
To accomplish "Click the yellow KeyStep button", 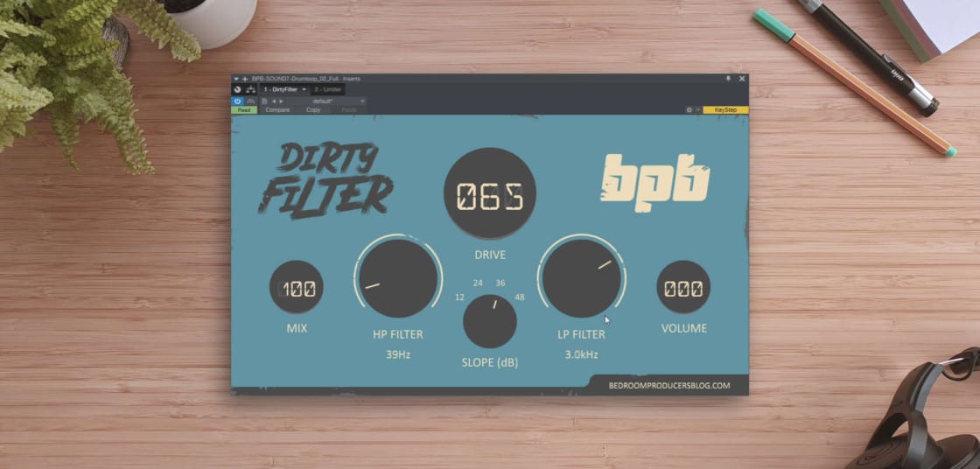I will coord(725,110).
